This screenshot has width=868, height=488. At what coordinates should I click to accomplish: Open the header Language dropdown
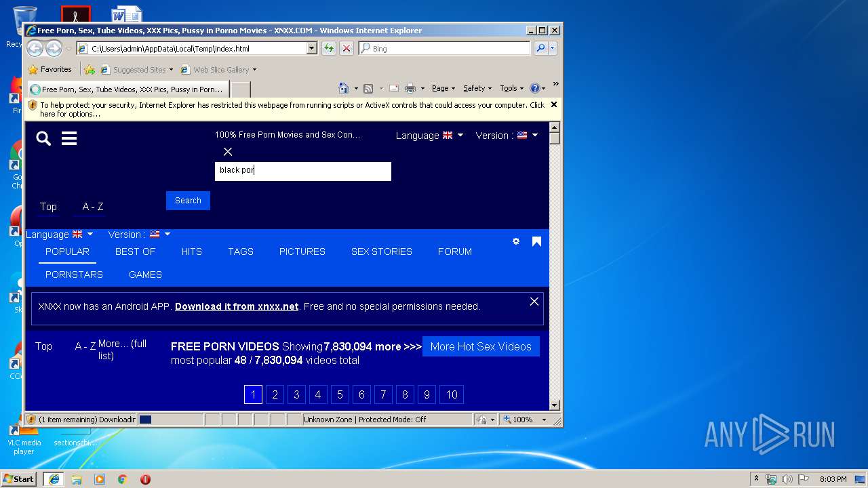(429, 136)
